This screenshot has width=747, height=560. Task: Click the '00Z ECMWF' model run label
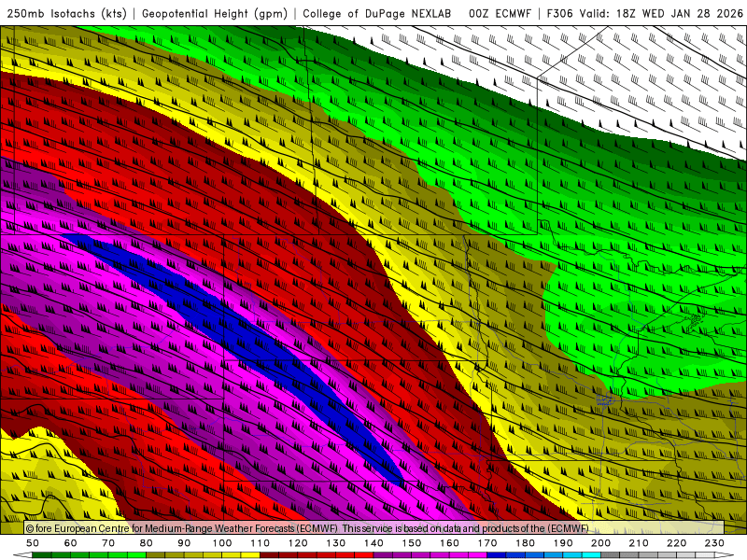[500, 14]
